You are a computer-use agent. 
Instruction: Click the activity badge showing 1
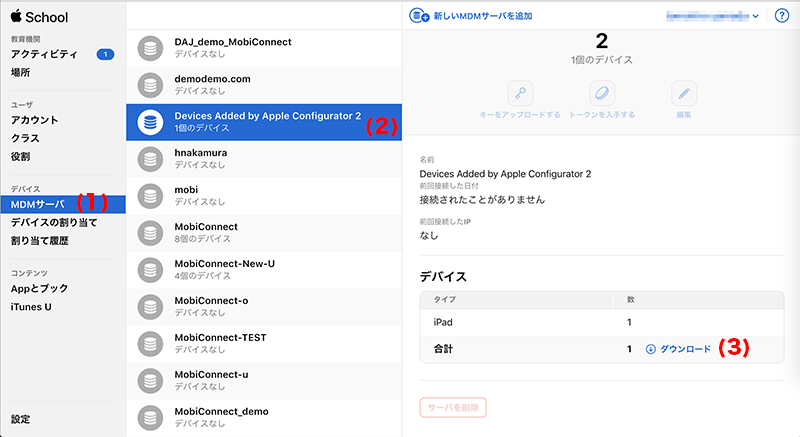point(105,54)
